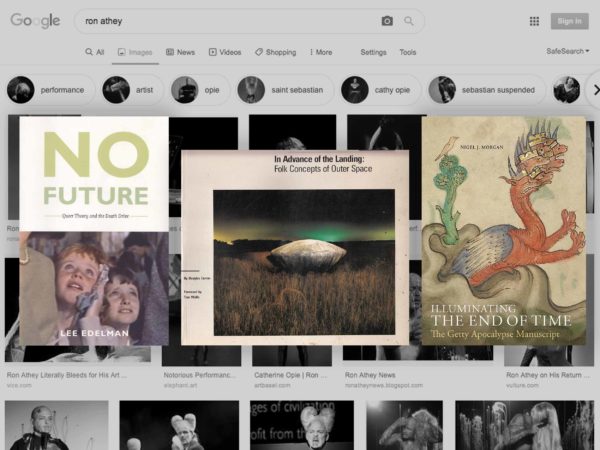Image resolution: width=600 pixels, height=450 pixels.
Task: Click the Sign in button
Action: coord(569,21)
